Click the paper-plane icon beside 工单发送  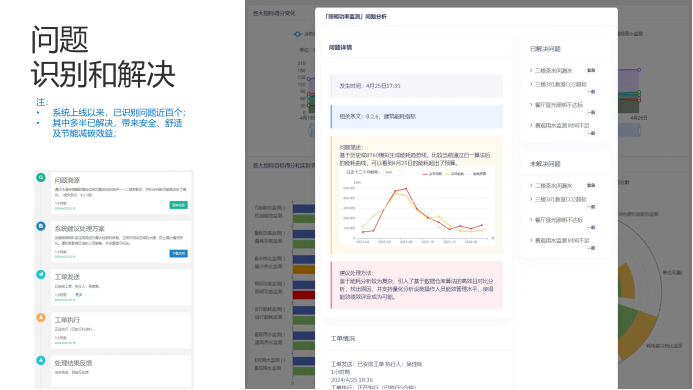coord(41,274)
